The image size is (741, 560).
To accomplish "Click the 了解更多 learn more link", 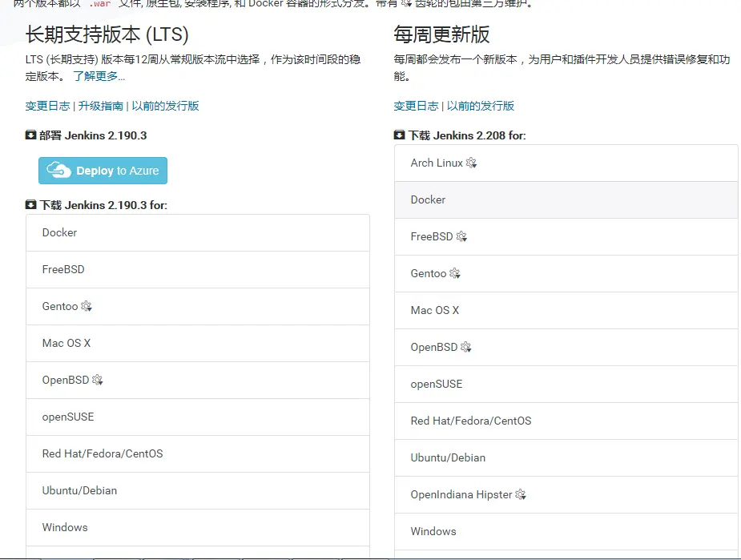I will point(99,76).
